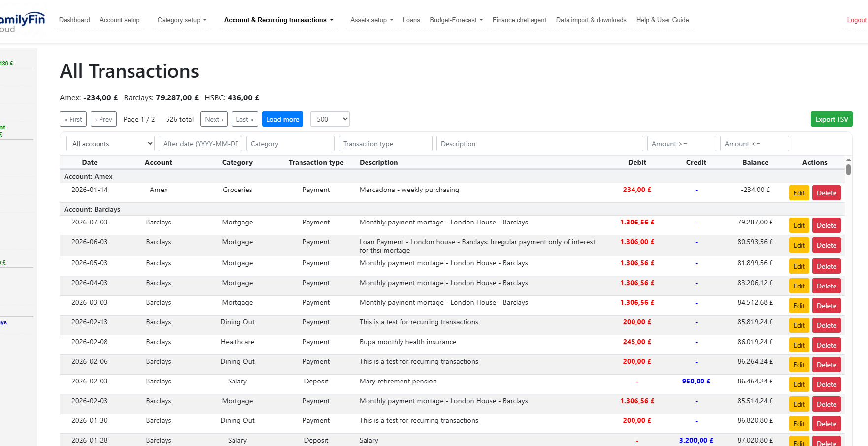Jump to the Last page
This screenshot has height=446, width=868.
coord(245,119)
